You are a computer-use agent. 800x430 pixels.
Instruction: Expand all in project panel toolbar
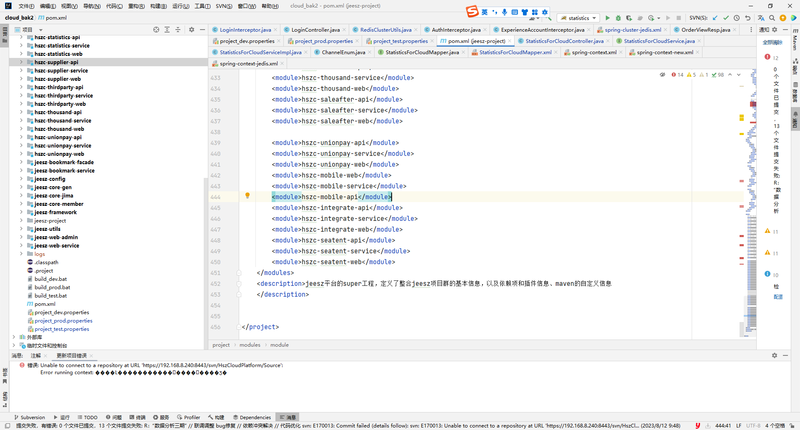click(167, 30)
